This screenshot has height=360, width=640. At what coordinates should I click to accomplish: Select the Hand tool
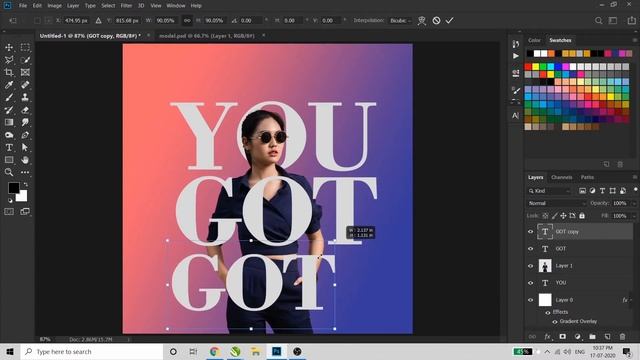pyautogui.click(x=25, y=160)
